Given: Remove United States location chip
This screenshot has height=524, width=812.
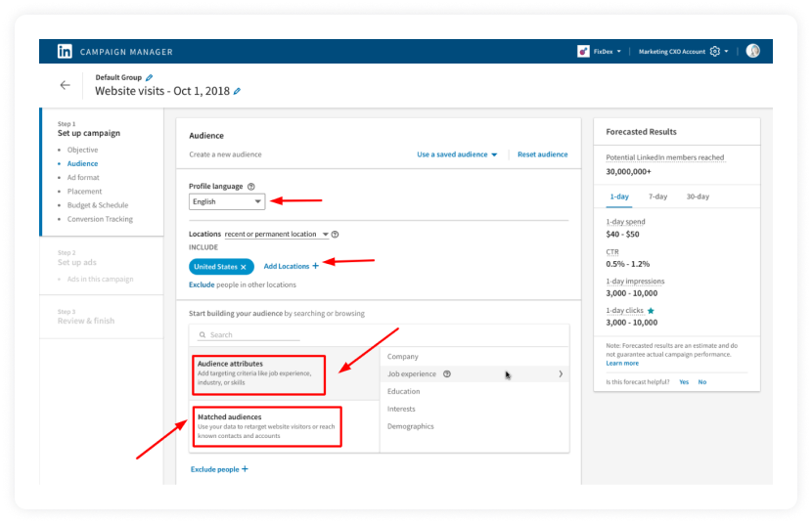Looking at the screenshot, I should [x=244, y=267].
